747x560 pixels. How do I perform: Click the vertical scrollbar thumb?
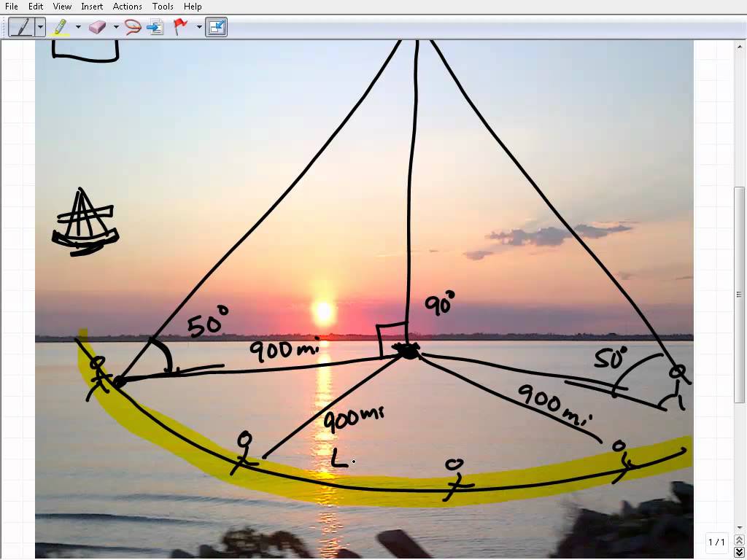tap(740, 295)
